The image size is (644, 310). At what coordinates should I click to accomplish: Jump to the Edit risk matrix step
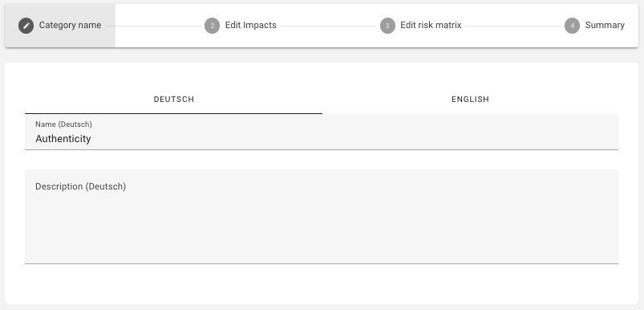click(420, 26)
